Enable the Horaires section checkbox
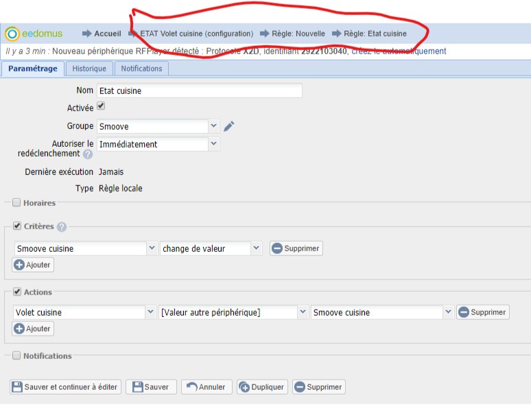Screen dimensions: 531x420 click(x=16, y=203)
